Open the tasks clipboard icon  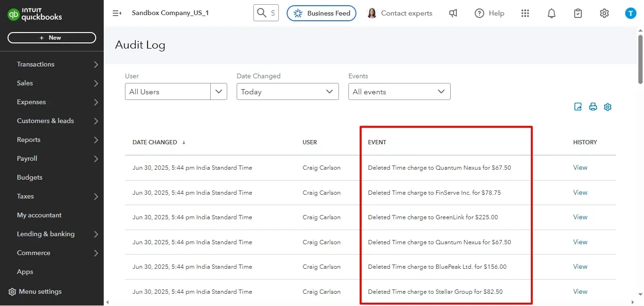tap(578, 13)
